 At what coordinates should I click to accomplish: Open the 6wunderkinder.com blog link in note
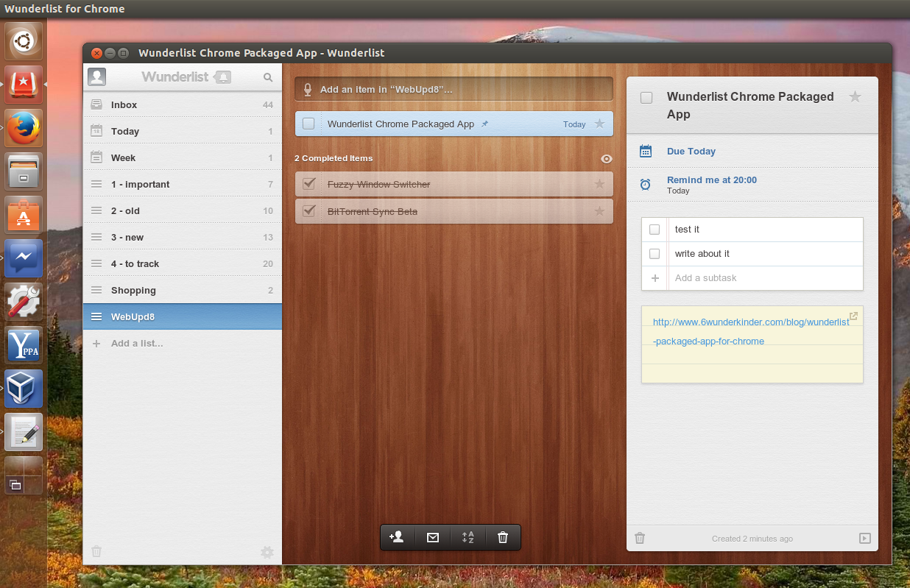pyautogui.click(x=751, y=331)
